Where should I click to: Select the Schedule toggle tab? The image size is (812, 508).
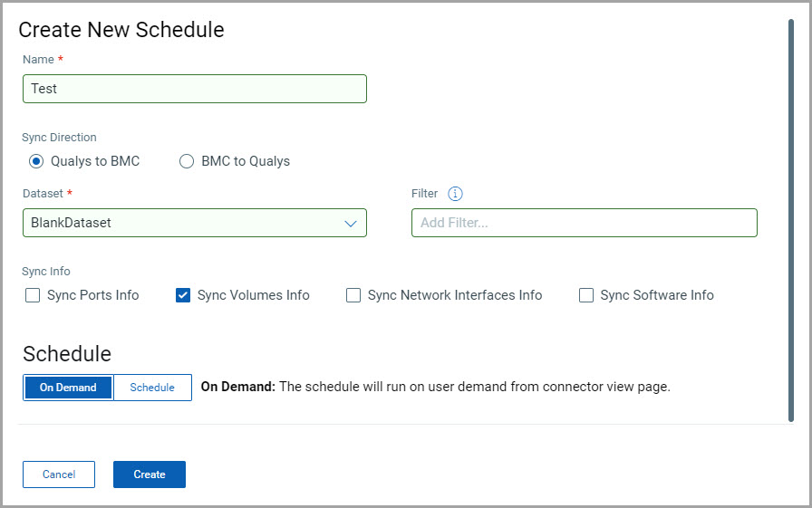point(152,388)
